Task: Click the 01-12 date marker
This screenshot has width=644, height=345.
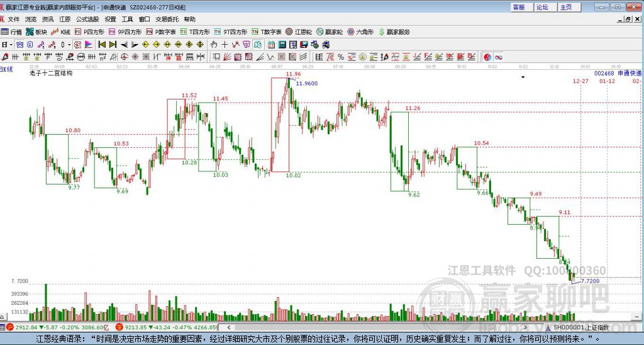Action: 607,81
